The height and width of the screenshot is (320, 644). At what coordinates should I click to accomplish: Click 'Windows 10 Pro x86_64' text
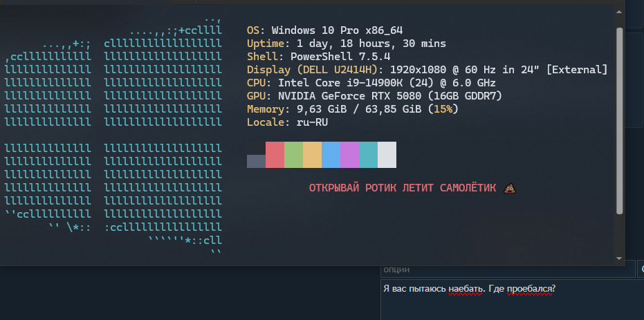[337, 30]
